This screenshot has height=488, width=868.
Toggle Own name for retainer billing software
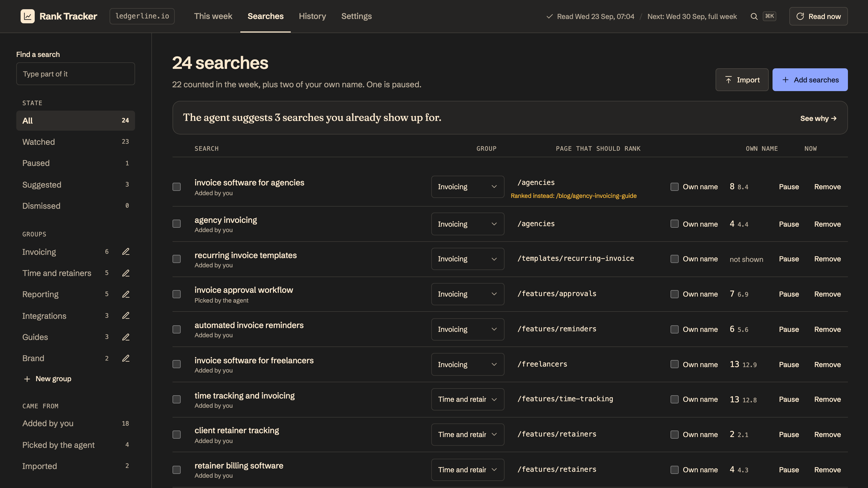[675, 470]
